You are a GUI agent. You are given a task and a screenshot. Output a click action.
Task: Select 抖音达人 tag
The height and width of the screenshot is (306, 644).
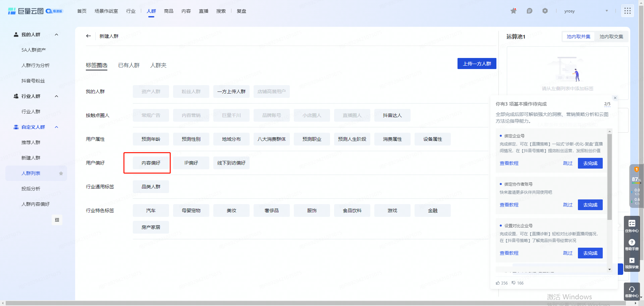pyautogui.click(x=392, y=115)
